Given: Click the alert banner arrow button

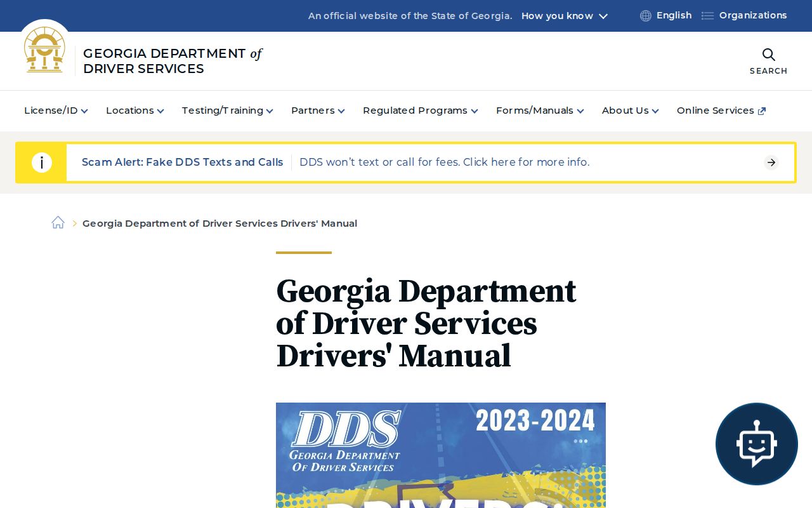Looking at the screenshot, I should coord(771,163).
